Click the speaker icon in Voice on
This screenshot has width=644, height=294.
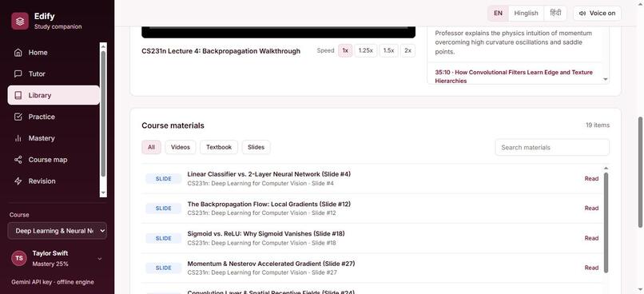tap(582, 13)
